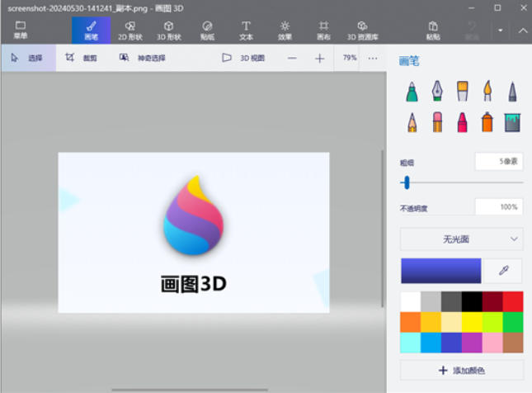Click the Paint 3D logo on canvas

(193, 215)
